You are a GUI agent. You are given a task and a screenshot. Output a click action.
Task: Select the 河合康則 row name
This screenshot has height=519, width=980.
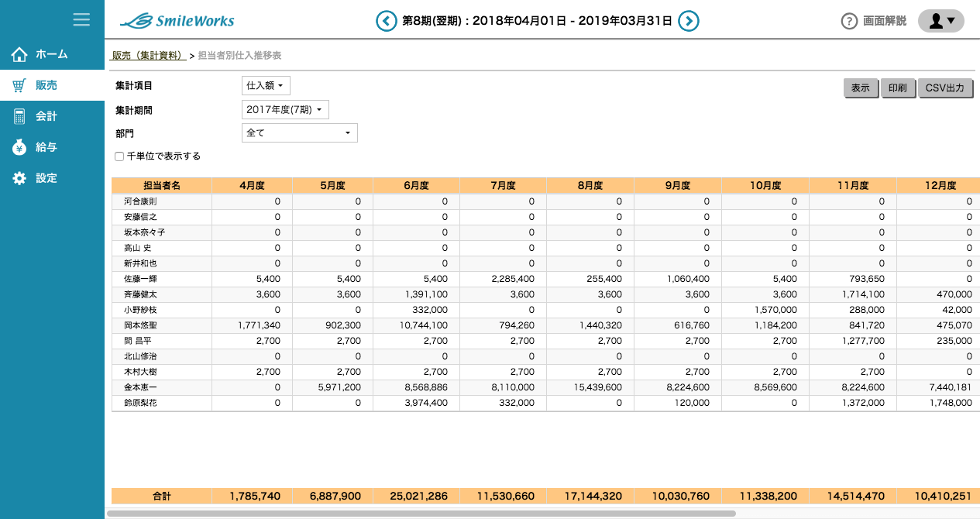(140, 201)
